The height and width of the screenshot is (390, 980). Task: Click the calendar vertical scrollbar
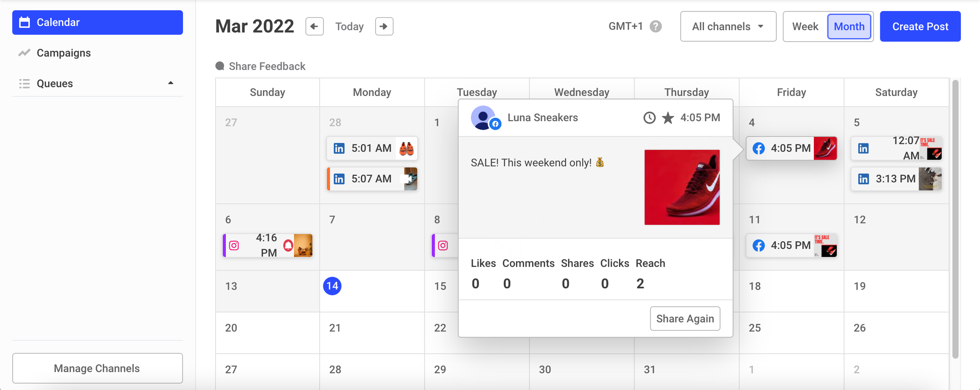(x=955, y=220)
